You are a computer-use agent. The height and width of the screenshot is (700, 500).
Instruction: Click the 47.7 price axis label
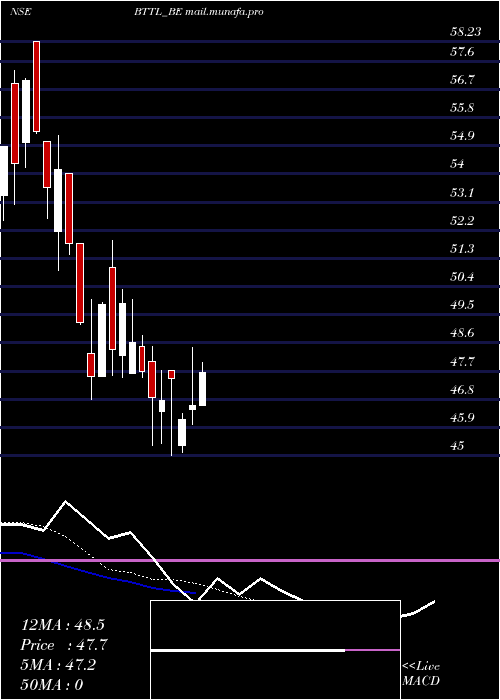462,362
